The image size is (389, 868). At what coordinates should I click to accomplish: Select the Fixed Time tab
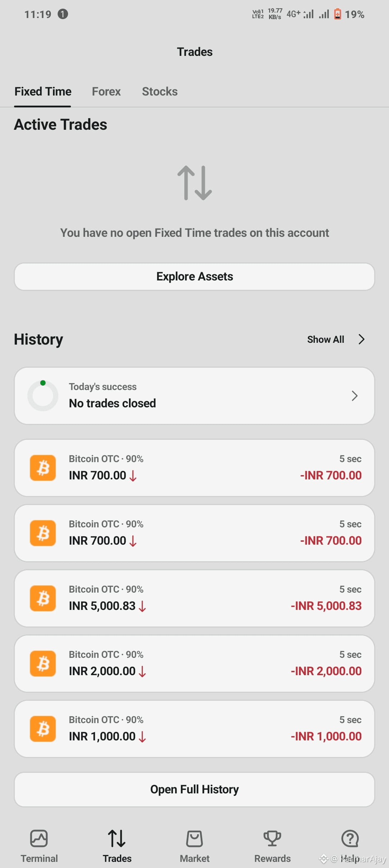coord(43,92)
